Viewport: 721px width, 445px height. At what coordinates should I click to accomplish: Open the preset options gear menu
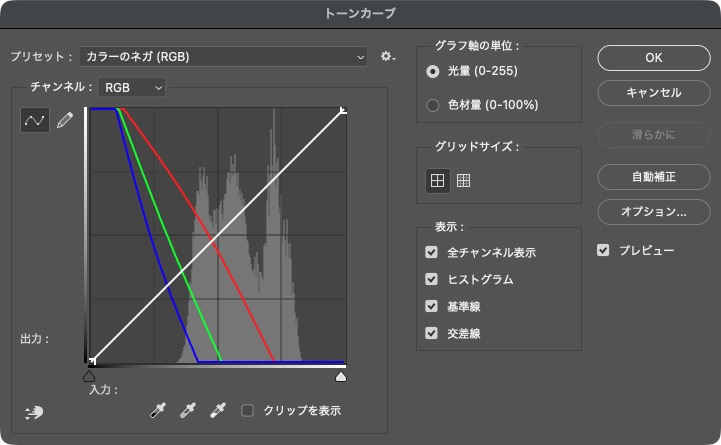[x=388, y=57]
